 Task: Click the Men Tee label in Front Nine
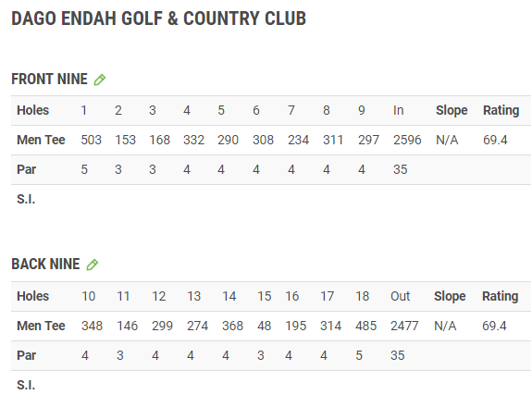tap(41, 140)
